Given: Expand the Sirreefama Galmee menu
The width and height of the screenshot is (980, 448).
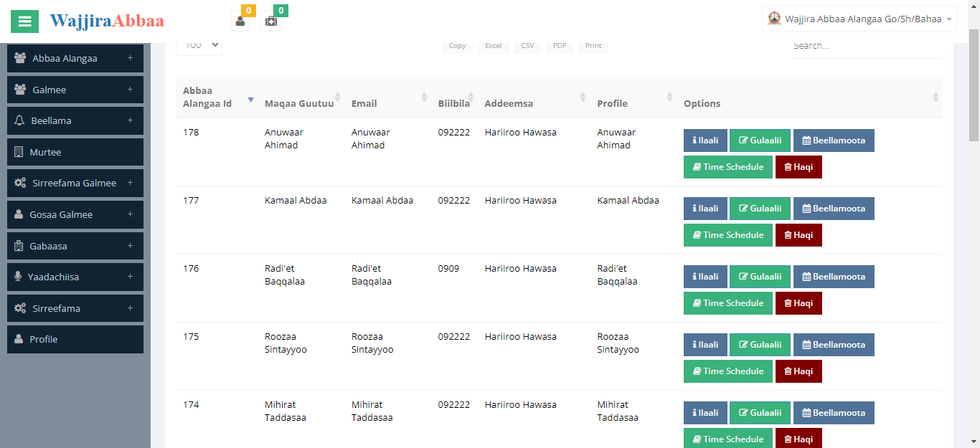Looking at the screenshot, I should point(75,183).
